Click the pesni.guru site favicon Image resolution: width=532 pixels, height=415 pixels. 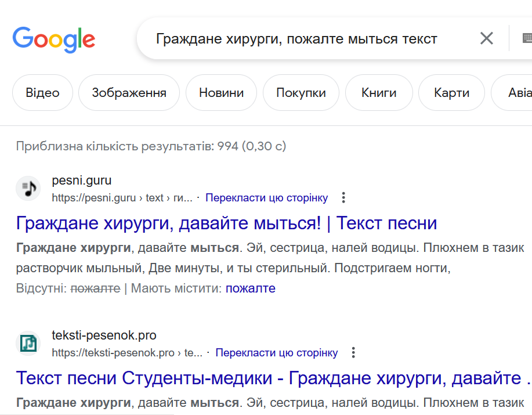(28, 188)
